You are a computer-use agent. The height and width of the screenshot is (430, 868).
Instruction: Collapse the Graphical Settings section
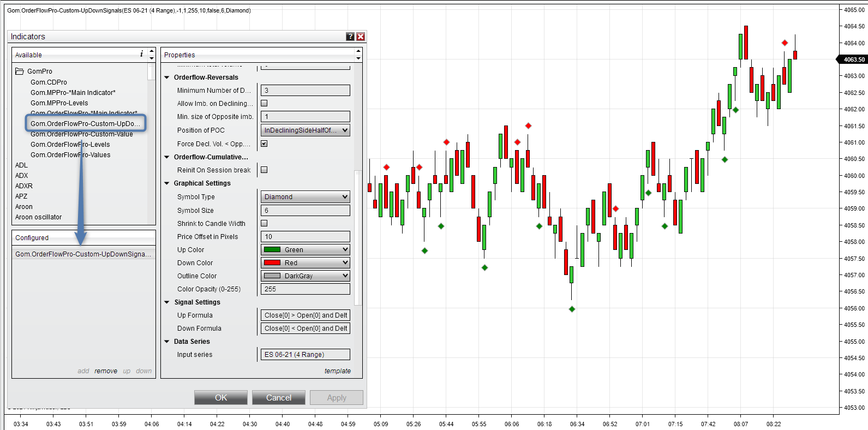pyautogui.click(x=167, y=183)
